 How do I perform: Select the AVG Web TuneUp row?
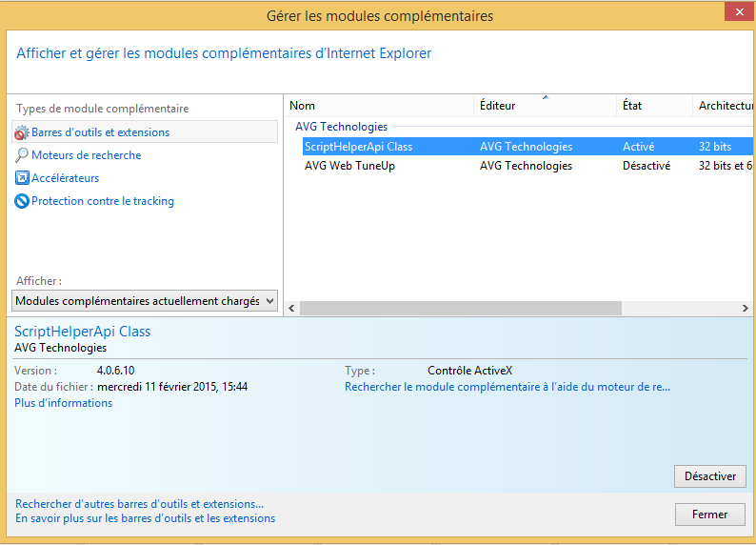click(x=527, y=166)
